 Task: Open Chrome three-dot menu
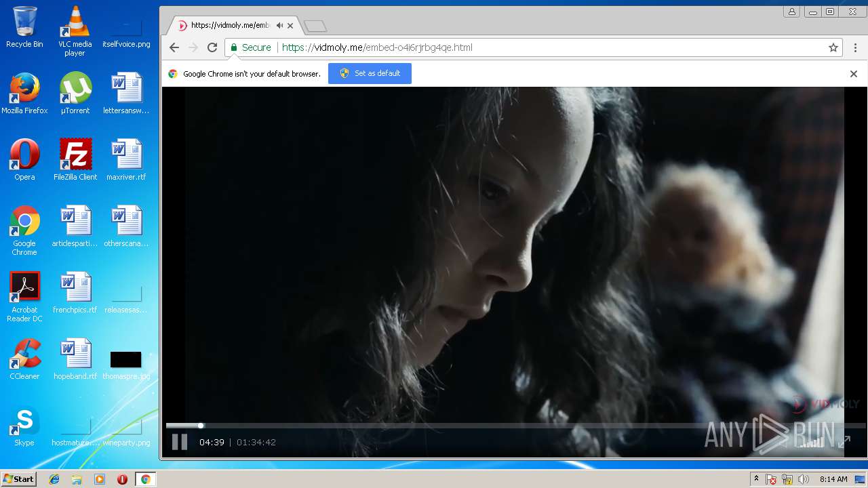click(x=855, y=47)
